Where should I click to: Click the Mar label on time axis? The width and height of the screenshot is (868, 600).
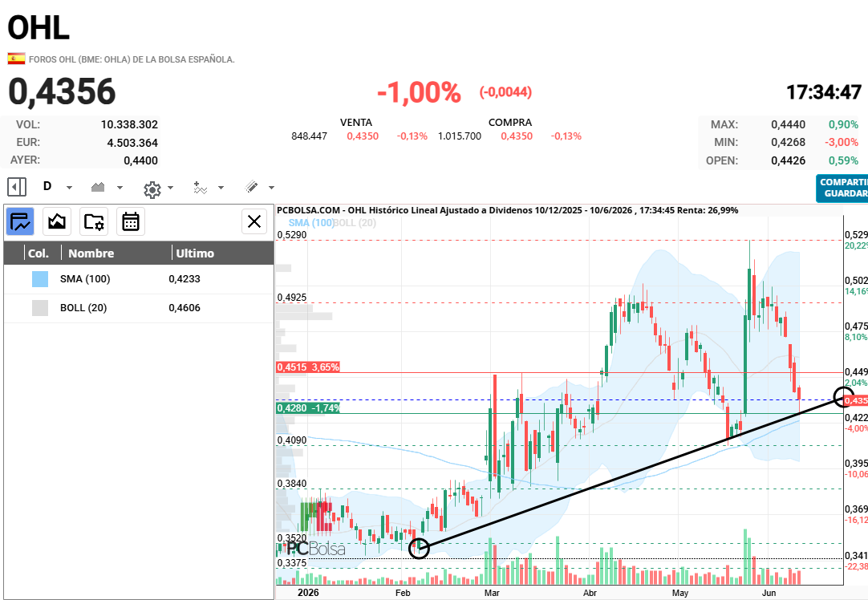[x=492, y=593]
